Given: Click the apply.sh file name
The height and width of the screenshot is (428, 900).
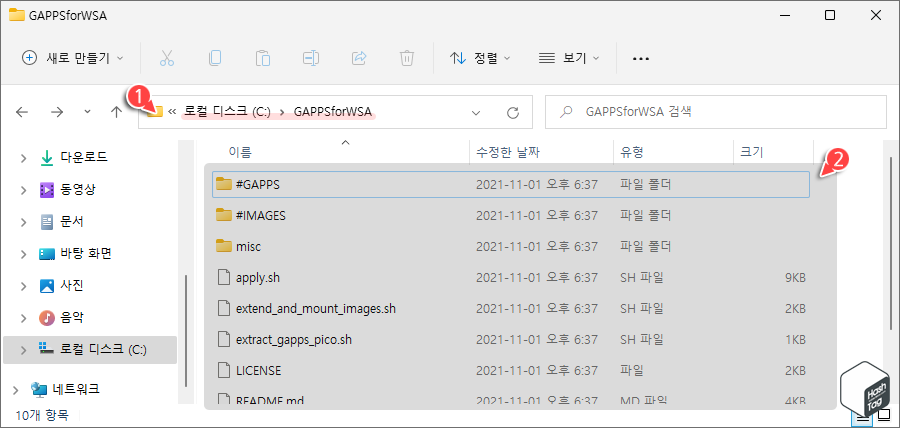Looking at the screenshot, I should coord(258,278).
